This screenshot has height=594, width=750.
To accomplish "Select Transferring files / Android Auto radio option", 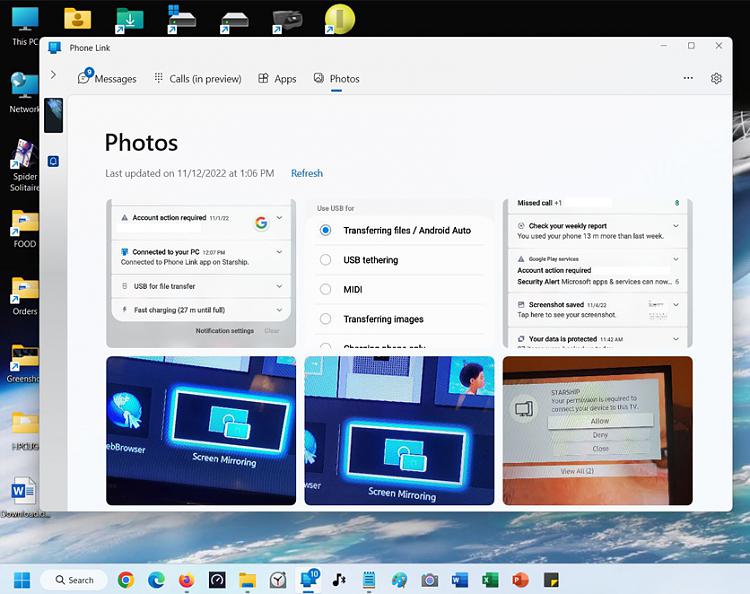I will [x=325, y=230].
